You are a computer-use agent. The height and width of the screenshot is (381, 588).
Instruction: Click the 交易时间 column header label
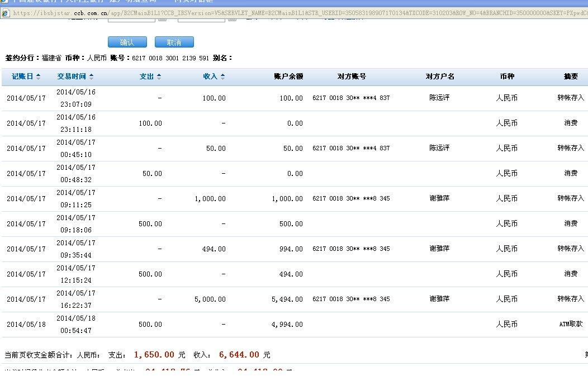point(72,77)
